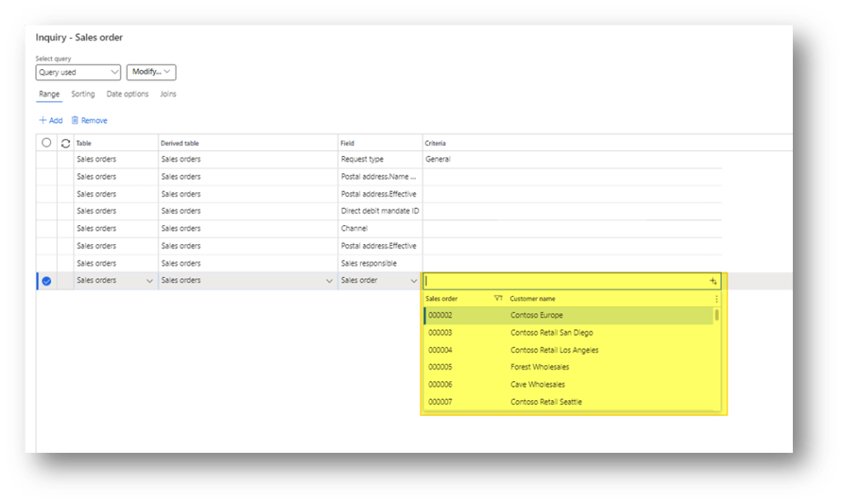
Task: Expand the Modify dropdown button
Action: (x=151, y=73)
